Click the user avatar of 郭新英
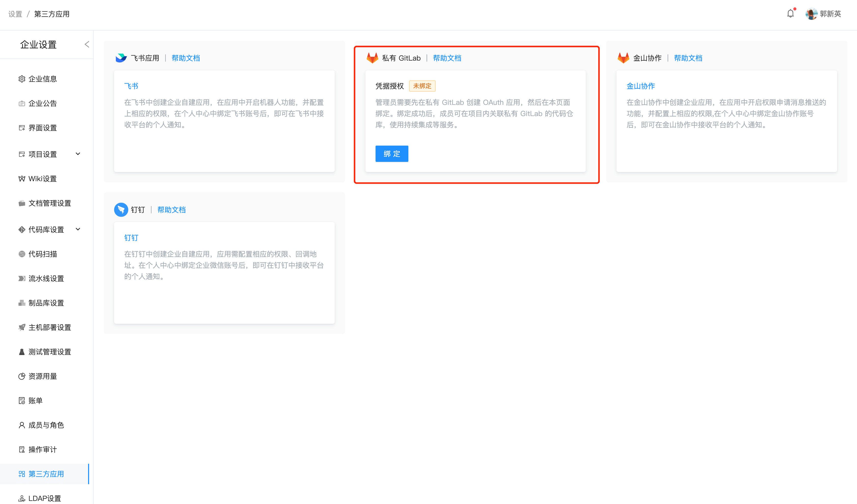The image size is (857, 504). pyautogui.click(x=811, y=14)
